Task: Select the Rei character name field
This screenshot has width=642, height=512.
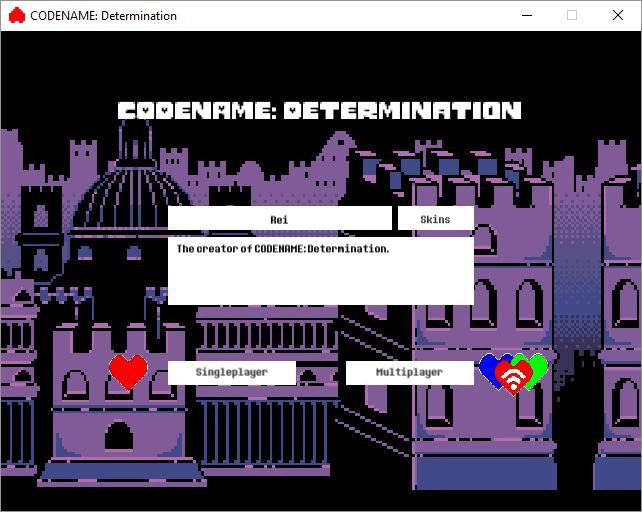Action: coord(280,219)
